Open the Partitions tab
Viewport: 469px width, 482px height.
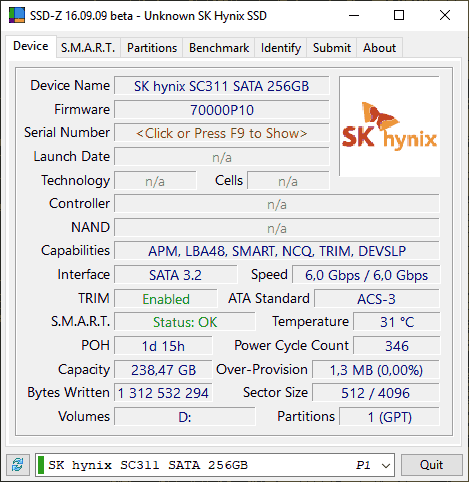tap(152, 48)
